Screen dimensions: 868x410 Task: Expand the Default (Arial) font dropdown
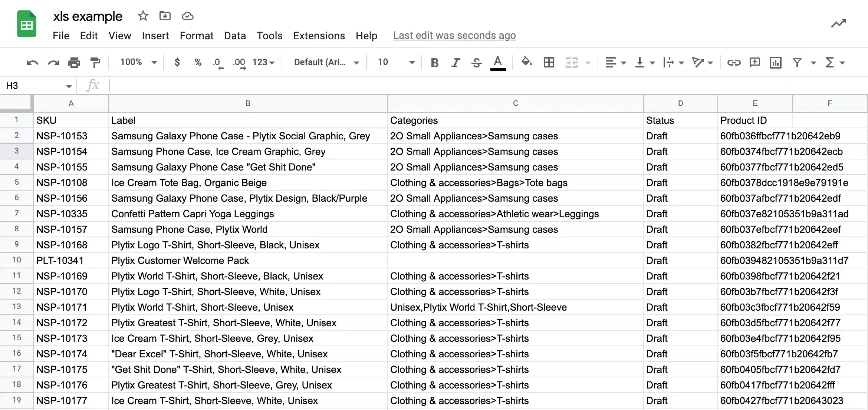coord(326,62)
